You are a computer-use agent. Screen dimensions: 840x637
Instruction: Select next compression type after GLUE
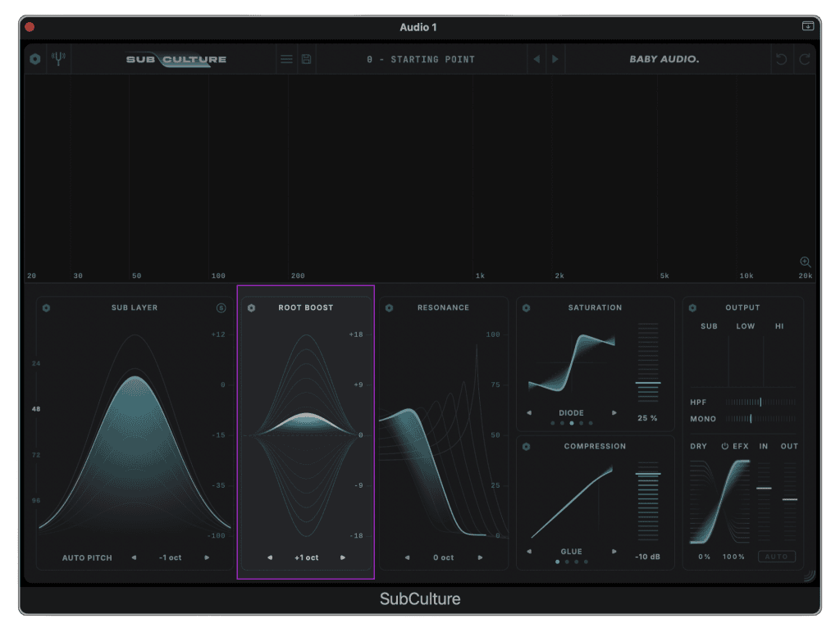[614, 552]
